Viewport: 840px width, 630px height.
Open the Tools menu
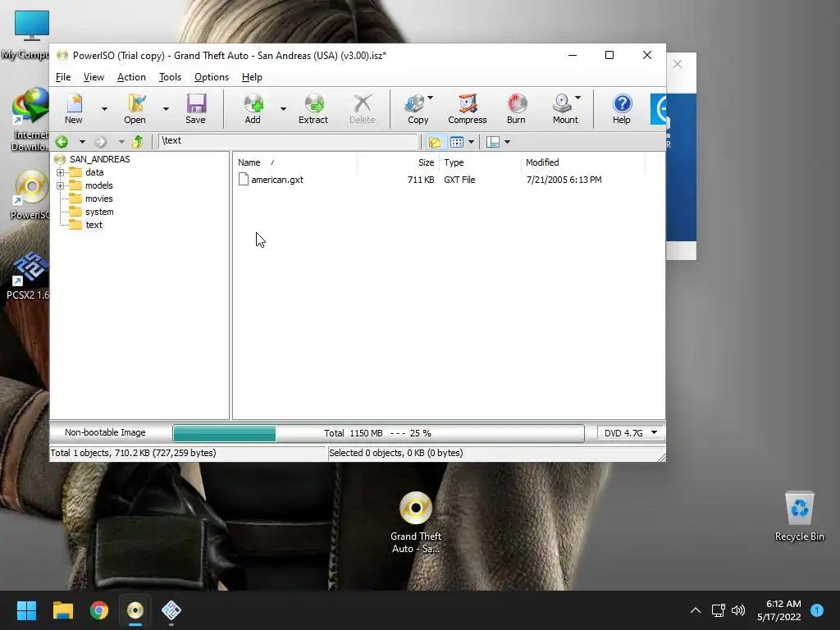(x=170, y=77)
